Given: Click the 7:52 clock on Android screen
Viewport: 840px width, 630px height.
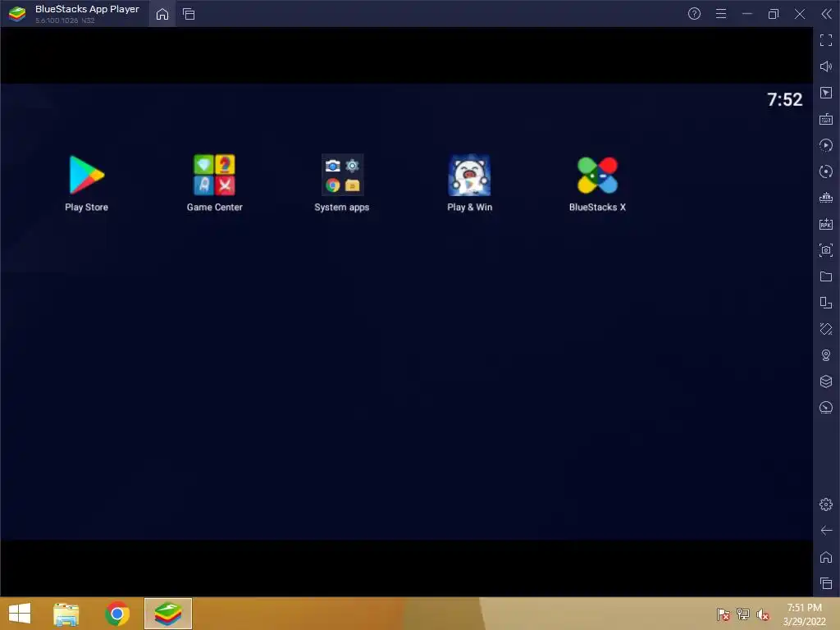Looking at the screenshot, I should coord(785,99).
